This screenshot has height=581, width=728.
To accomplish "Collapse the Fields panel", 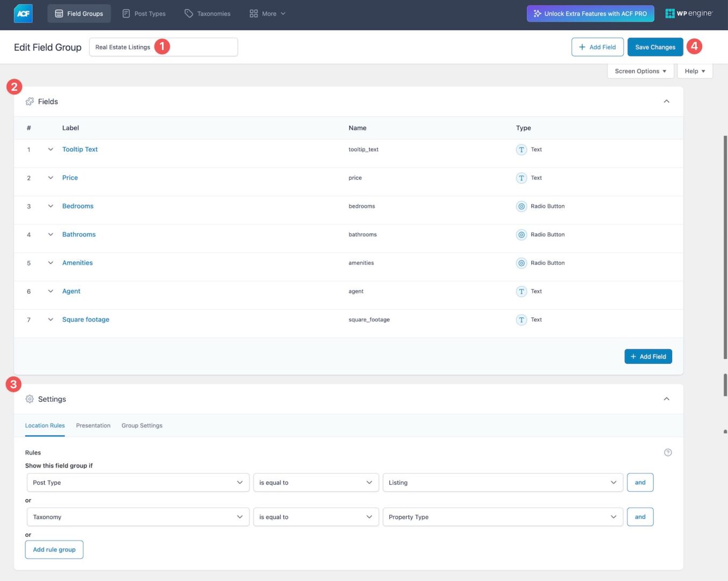I will coord(666,101).
